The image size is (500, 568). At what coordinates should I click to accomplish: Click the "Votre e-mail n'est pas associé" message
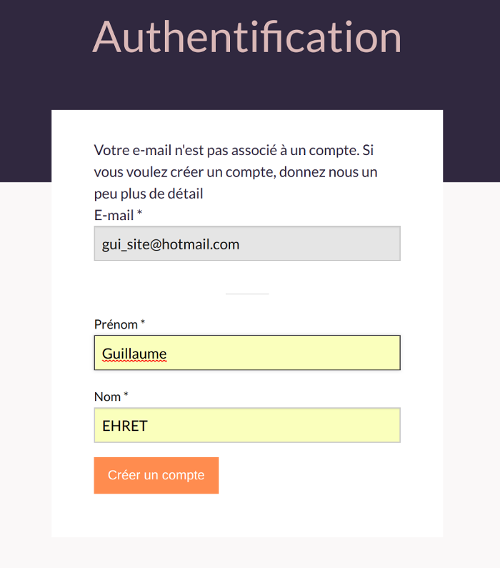[x=234, y=150]
